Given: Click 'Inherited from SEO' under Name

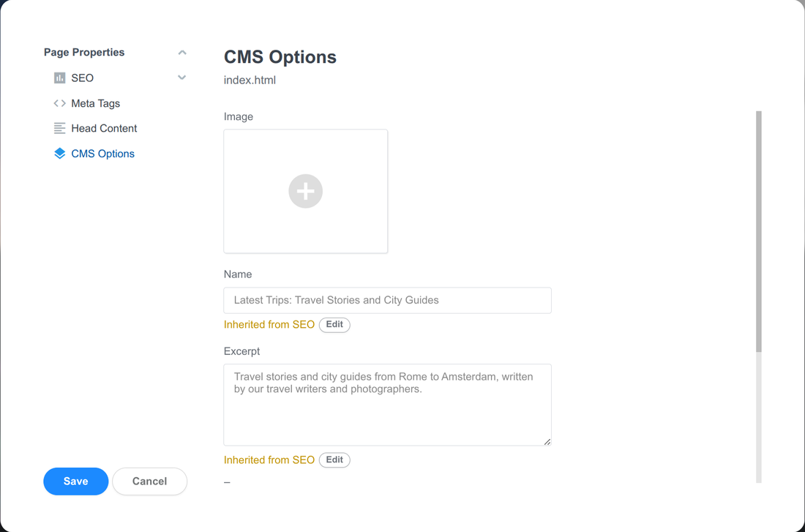Looking at the screenshot, I should [269, 324].
